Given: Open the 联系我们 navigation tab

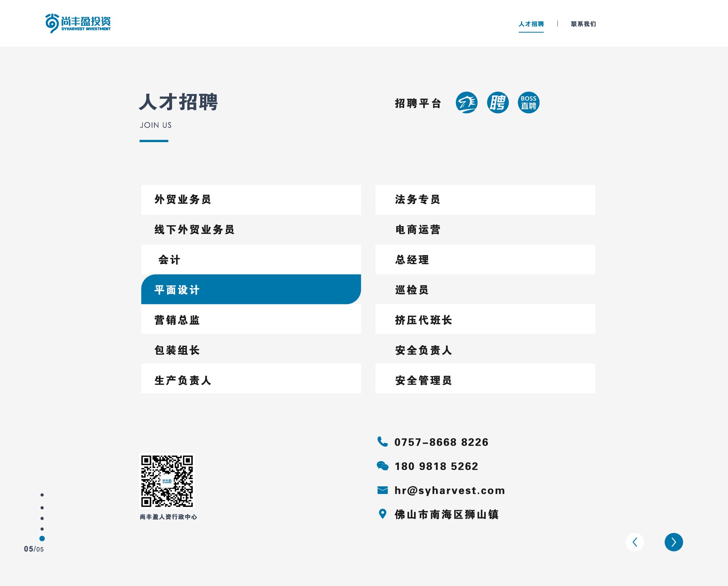Looking at the screenshot, I should point(583,24).
